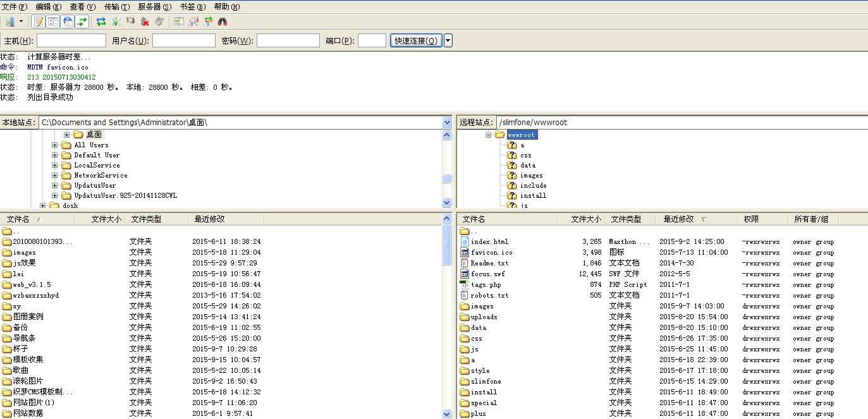868x419 pixels.
Task: Click the 远程站点 path field
Action: coord(682,122)
